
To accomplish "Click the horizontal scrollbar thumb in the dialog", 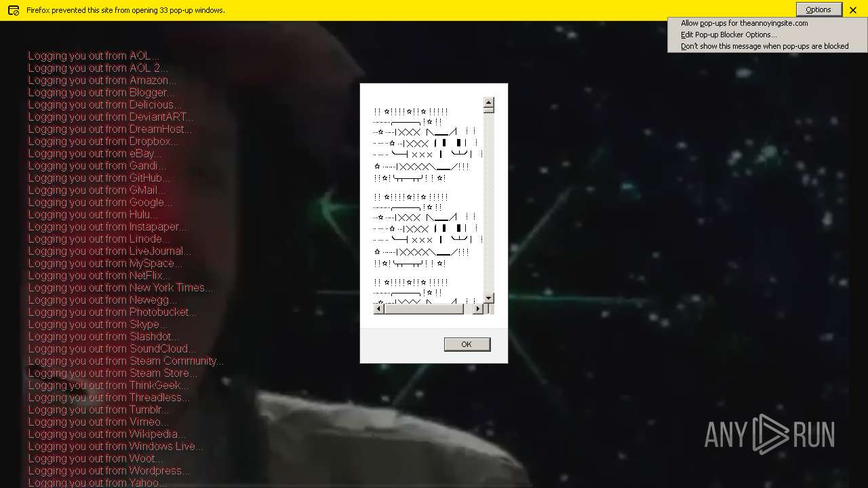I will [424, 309].
